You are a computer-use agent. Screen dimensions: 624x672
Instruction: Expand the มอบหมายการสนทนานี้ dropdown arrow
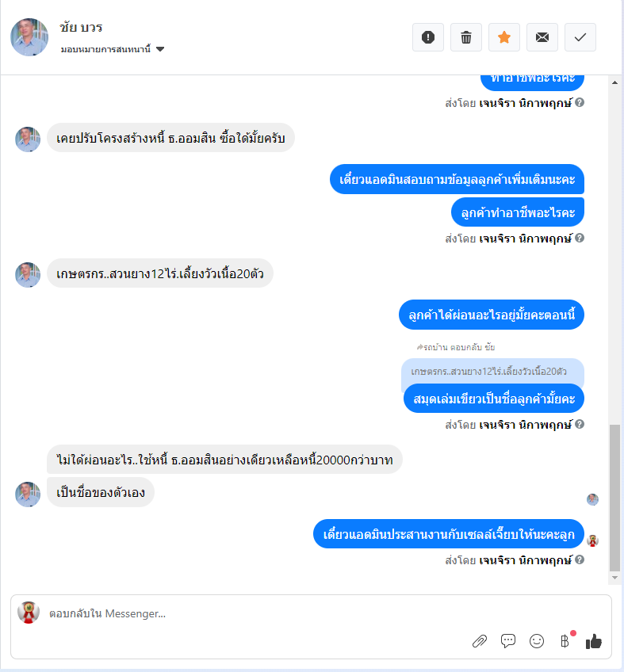tap(160, 49)
